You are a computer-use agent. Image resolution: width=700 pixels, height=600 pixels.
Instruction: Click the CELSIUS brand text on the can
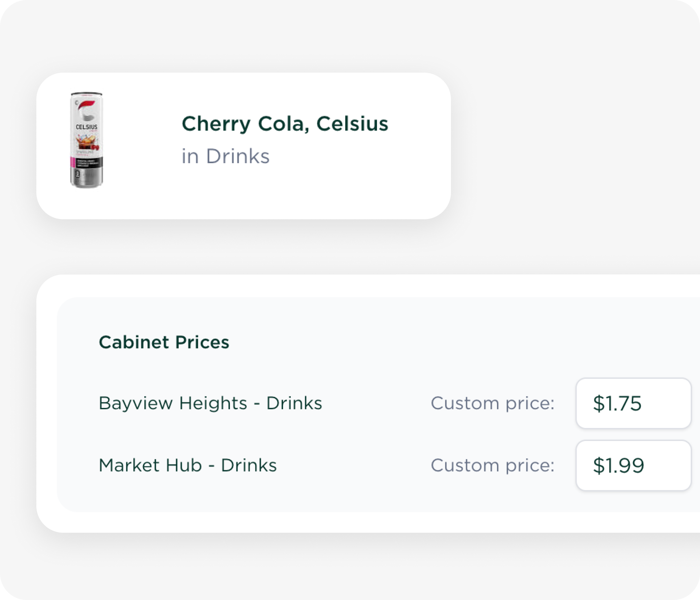[86, 127]
